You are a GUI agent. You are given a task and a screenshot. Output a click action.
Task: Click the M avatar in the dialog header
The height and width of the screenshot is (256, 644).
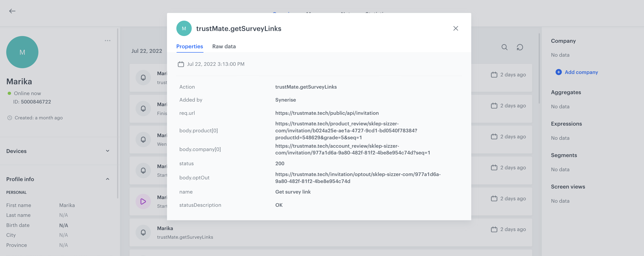[x=184, y=28]
